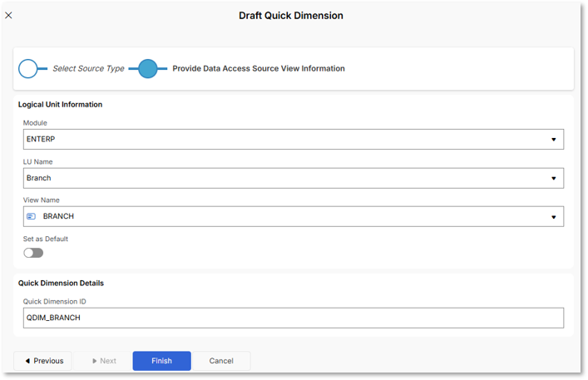The width and height of the screenshot is (588, 380).
Task: Open the View Name dropdown arrow
Action: click(x=554, y=217)
